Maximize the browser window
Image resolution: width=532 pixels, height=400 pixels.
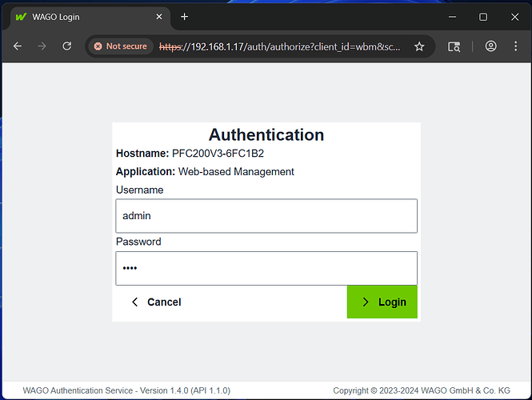483,17
